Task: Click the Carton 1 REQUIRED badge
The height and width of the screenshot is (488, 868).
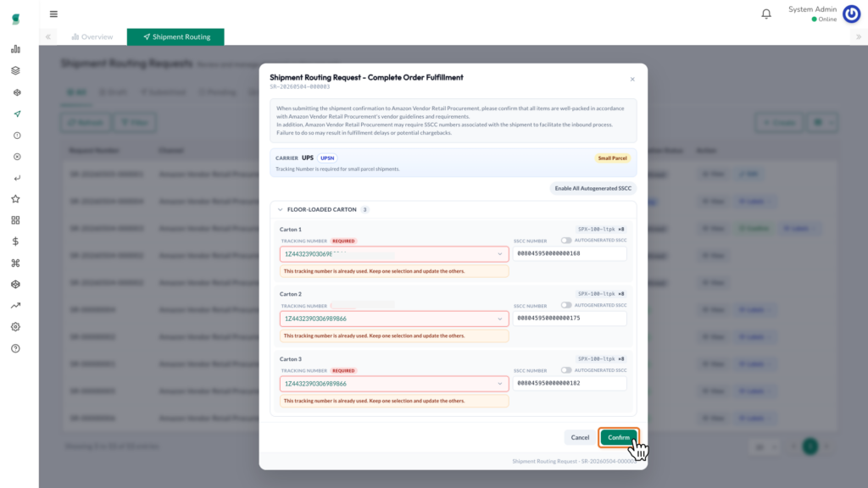Action: tap(344, 241)
